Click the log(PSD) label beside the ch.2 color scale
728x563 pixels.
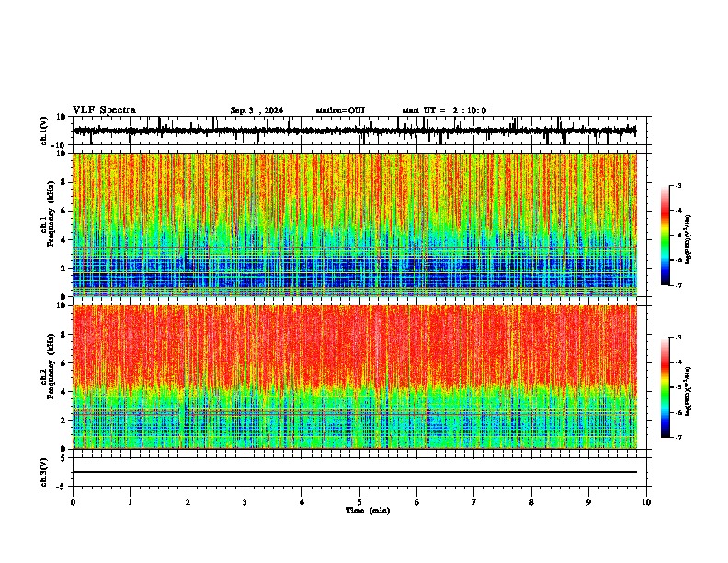688,391
